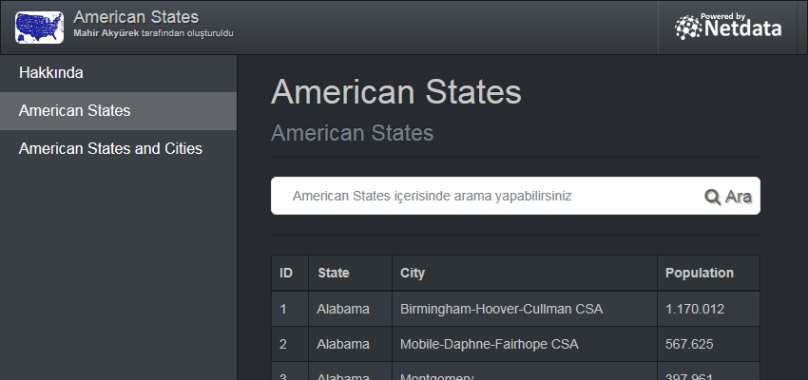Open American States and Cities page
The height and width of the screenshot is (380, 808).
[119, 148]
